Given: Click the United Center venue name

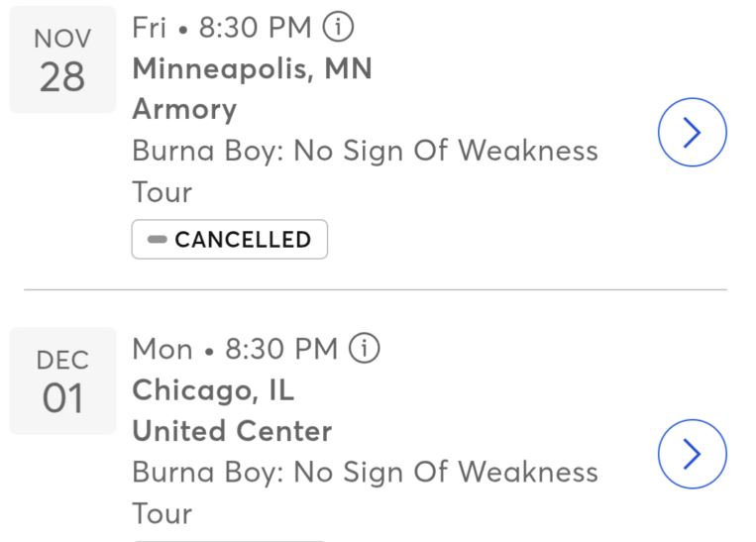Looking at the screenshot, I should coord(232,431).
